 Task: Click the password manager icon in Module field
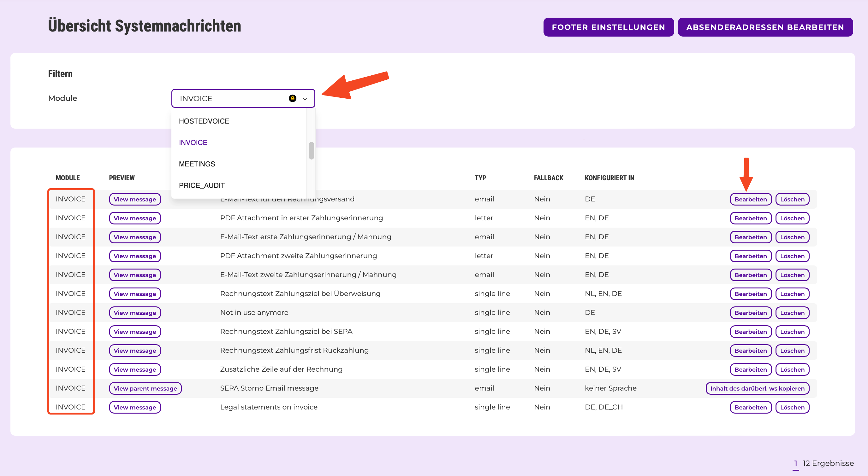[292, 98]
